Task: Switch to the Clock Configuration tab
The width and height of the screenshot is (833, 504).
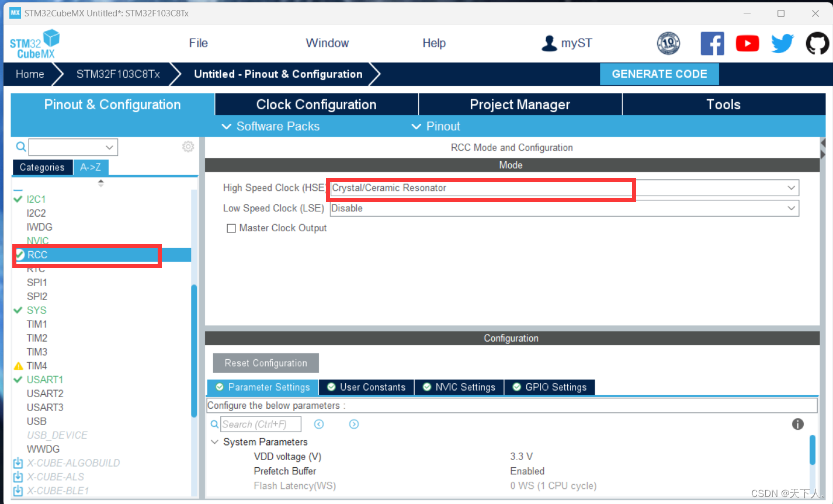Action: click(x=317, y=105)
